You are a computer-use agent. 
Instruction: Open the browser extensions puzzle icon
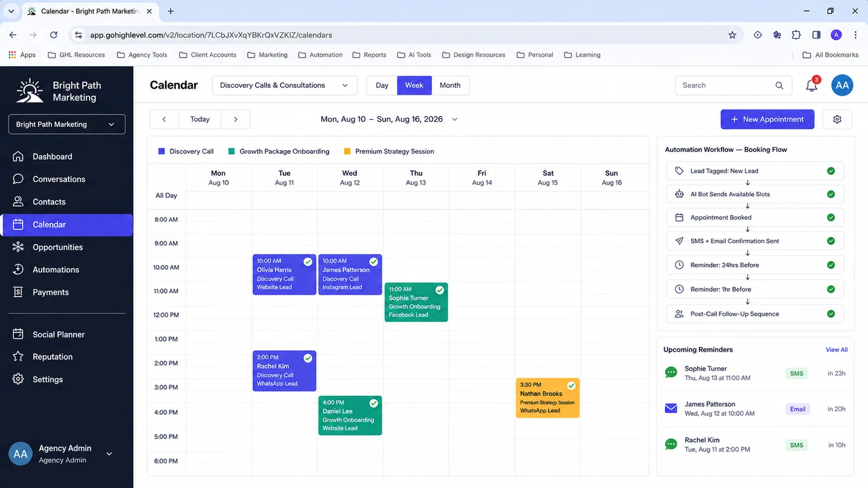(796, 35)
